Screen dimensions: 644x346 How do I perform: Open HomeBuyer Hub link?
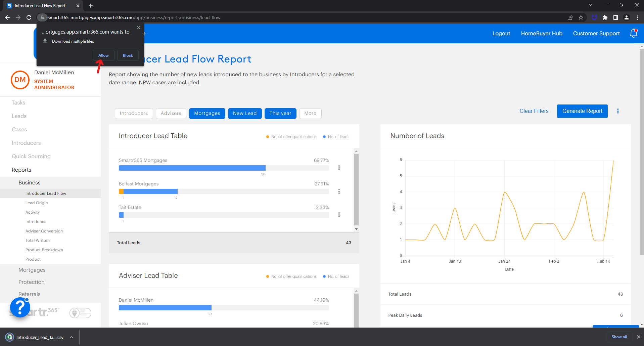pyautogui.click(x=542, y=34)
